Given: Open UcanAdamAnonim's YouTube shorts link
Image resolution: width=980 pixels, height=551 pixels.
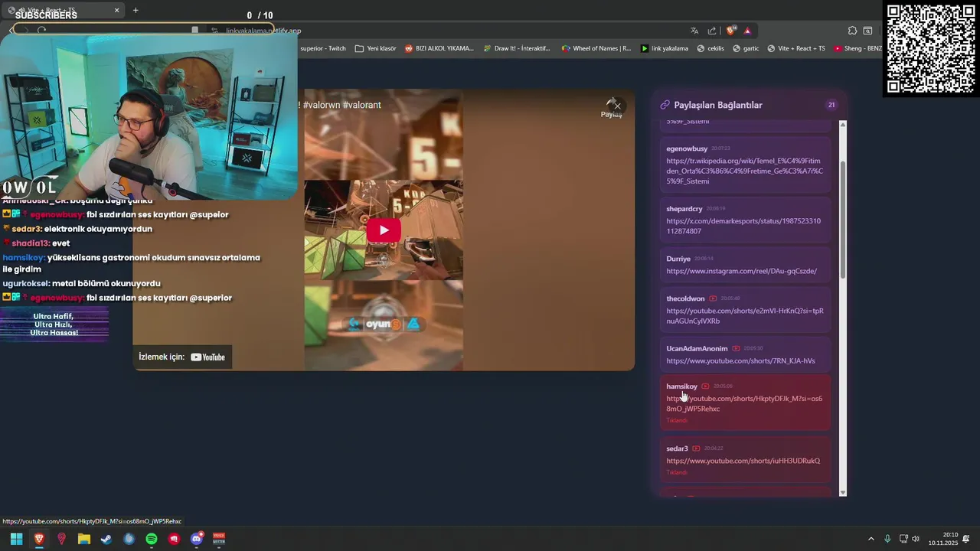Looking at the screenshot, I should [x=740, y=360].
